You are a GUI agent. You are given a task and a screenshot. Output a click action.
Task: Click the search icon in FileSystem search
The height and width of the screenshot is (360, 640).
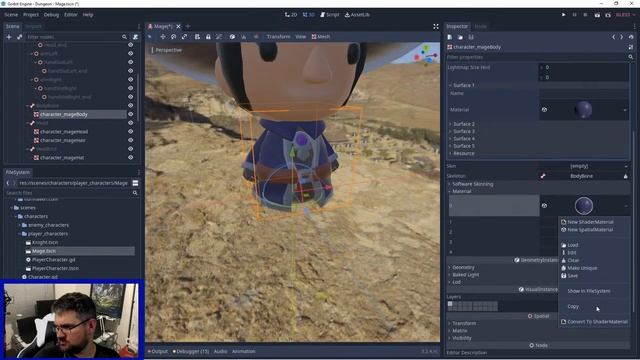point(135,193)
